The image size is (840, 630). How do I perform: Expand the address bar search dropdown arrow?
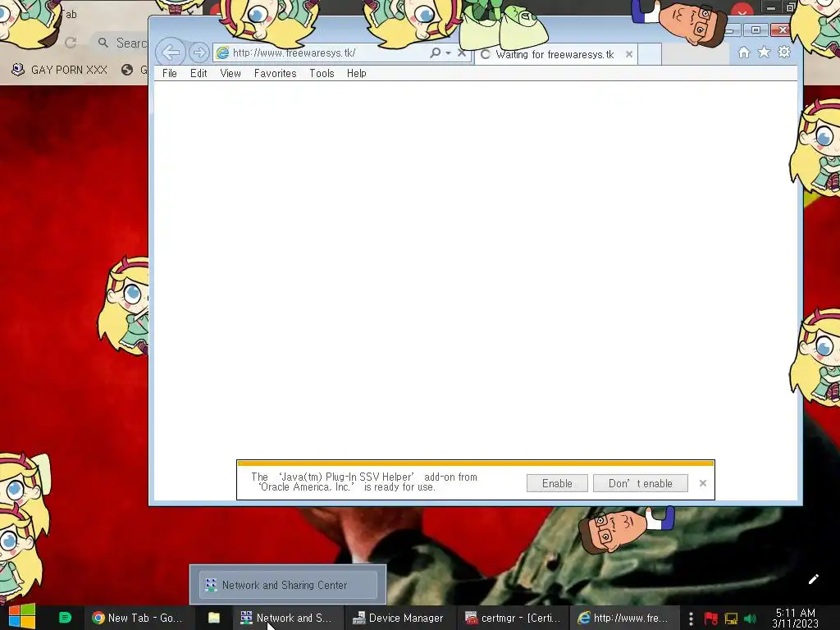point(449,53)
